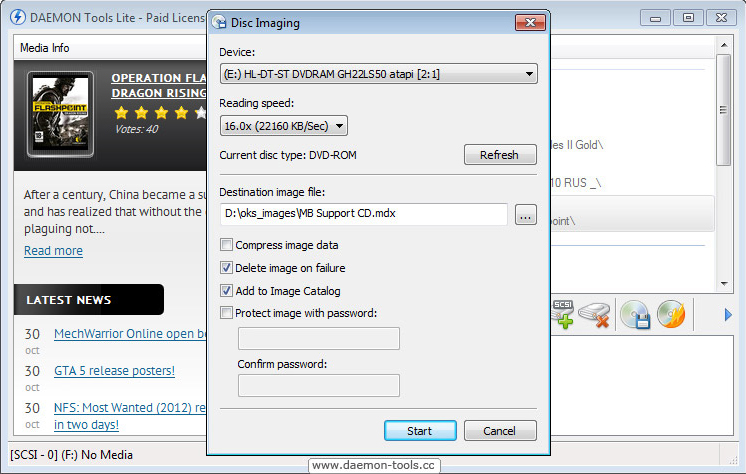Click the image catalog scrollbar down arrow
746x474 pixels.
724,284
